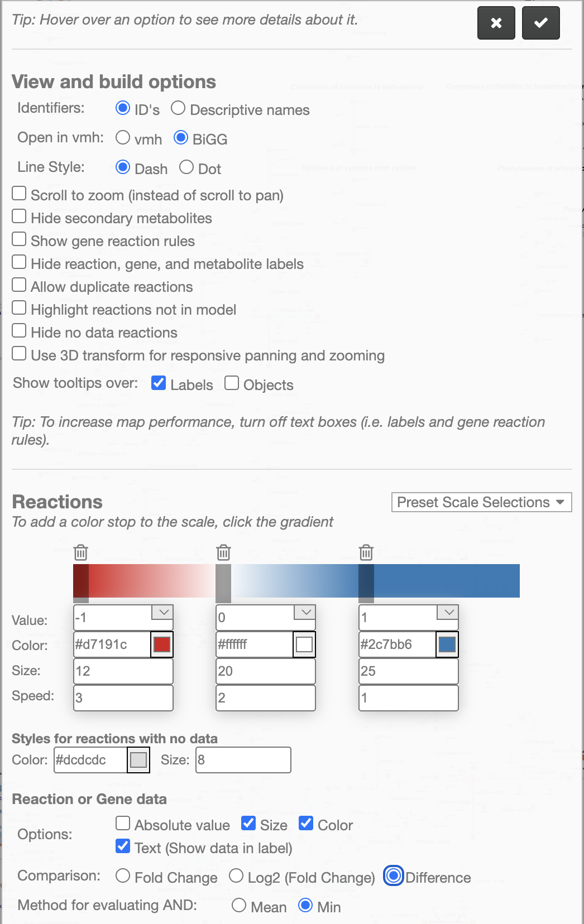Toggle Show gene reaction rules
Image resolution: width=584 pixels, height=924 pixels.
pyautogui.click(x=19, y=239)
